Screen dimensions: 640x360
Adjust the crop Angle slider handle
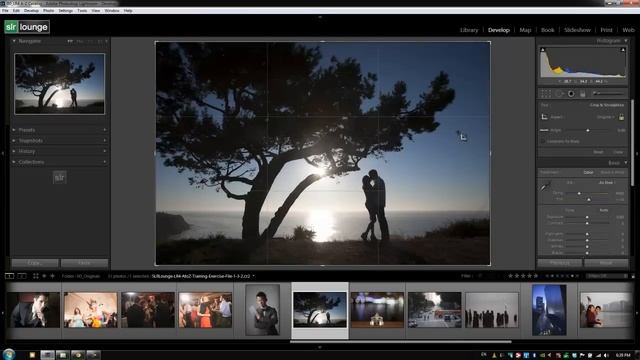(588, 130)
